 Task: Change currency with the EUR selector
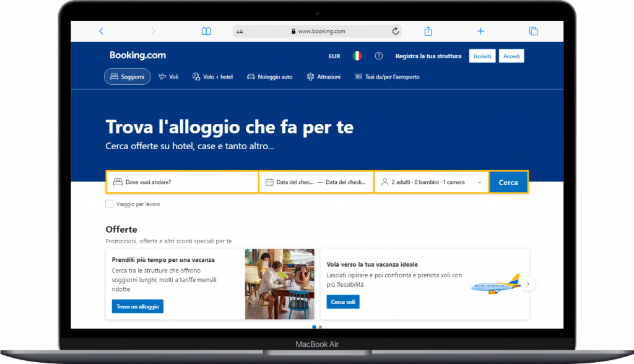(334, 56)
